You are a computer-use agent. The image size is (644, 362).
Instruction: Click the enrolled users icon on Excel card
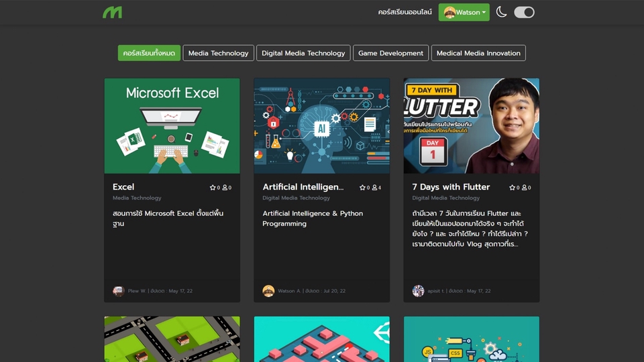[x=225, y=188]
